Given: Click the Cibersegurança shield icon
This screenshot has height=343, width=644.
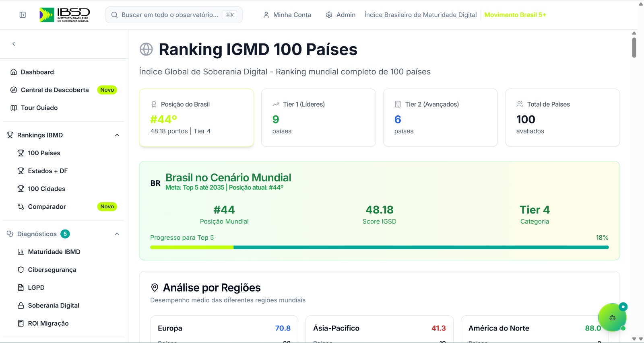Looking at the screenshot, I should pyautogui.click(x=21, y=270).
